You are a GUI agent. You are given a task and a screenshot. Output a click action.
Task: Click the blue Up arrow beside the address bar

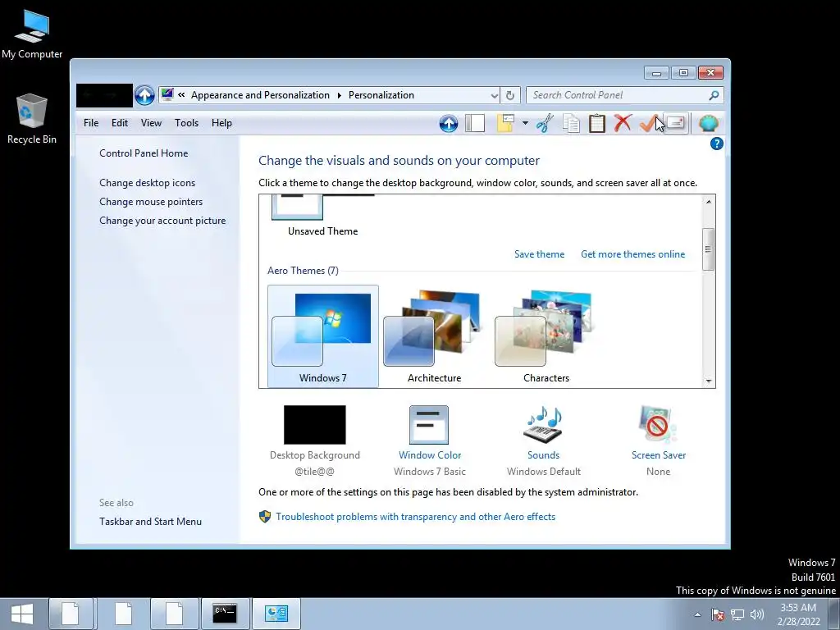tap(144, 95)
